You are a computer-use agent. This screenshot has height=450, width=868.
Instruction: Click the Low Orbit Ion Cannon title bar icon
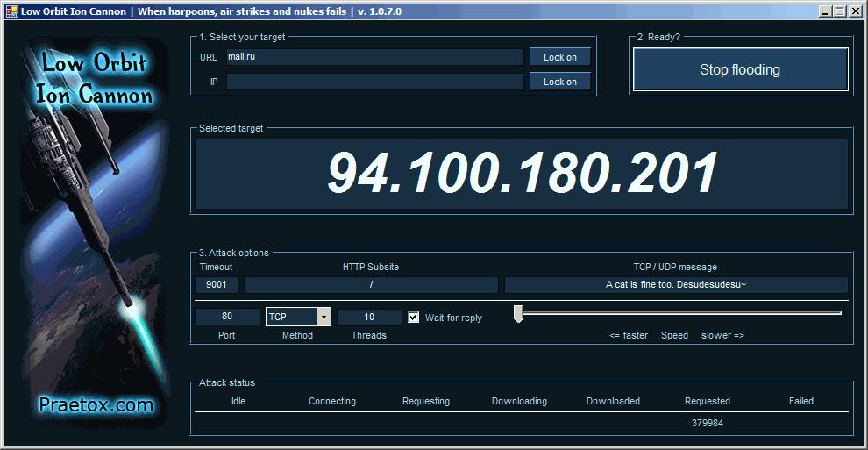11,11
